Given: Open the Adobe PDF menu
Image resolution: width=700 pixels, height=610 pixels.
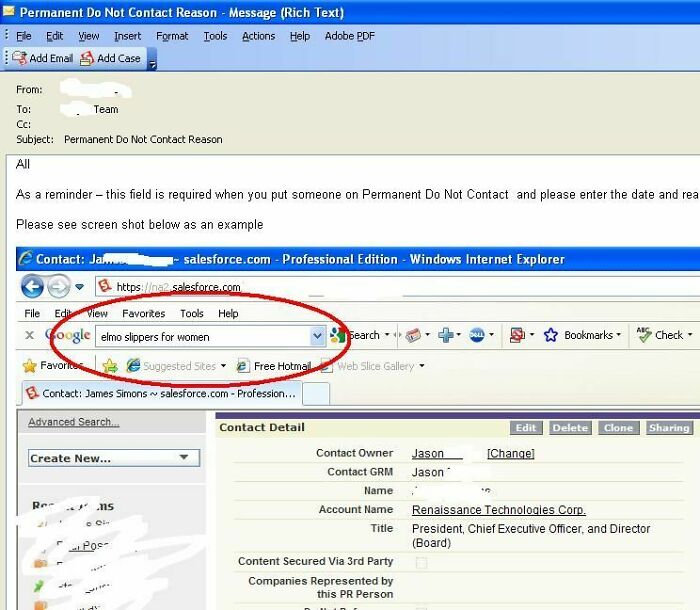Looking at the screenshot, I should click(350, 36).
